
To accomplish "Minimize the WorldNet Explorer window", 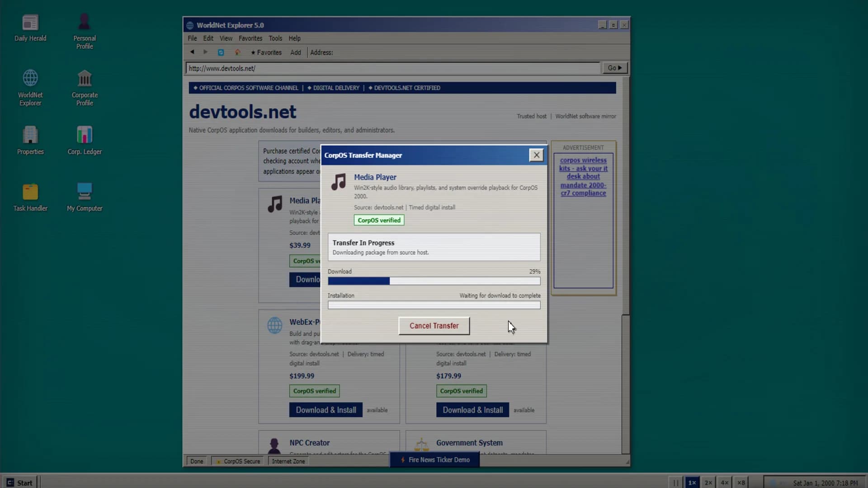I will 602,25.
